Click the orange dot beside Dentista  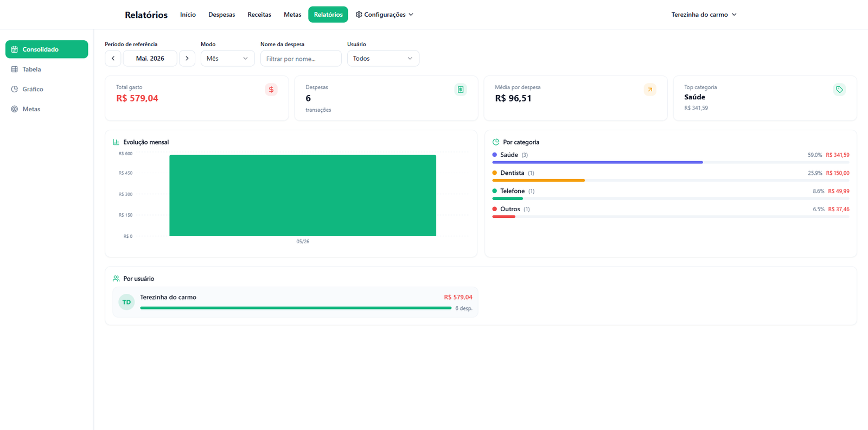pyautogui.click(x=495, y=173)
